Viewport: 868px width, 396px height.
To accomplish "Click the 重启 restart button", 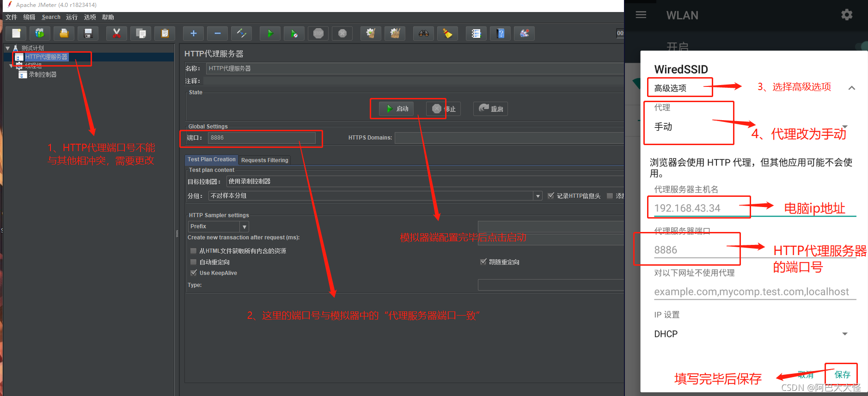I will 491,109.
